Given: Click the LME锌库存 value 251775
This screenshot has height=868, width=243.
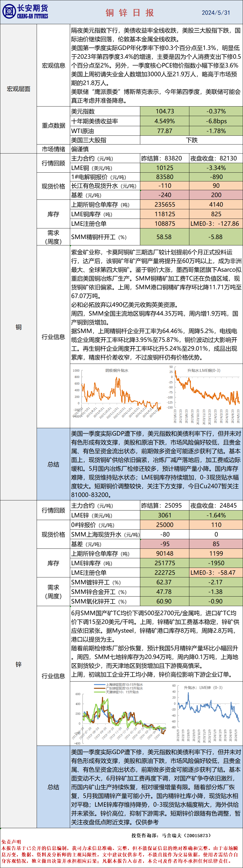Looking at the screenshot, I should (x=164, y=563).
